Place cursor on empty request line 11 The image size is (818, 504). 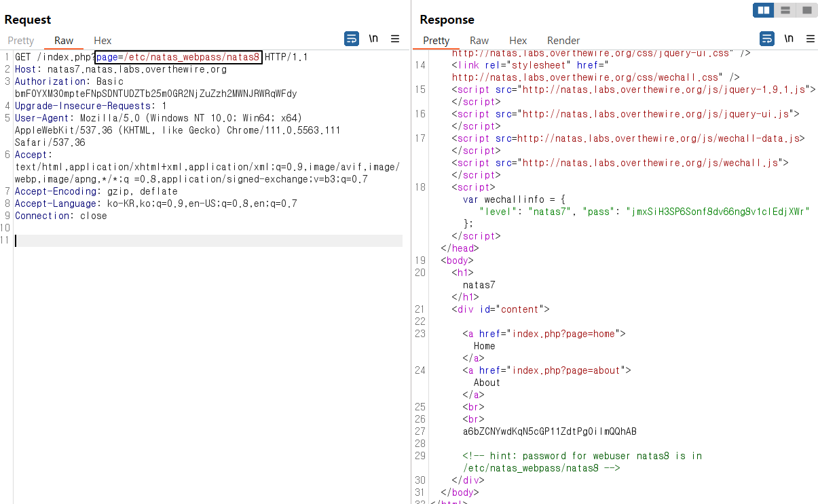pos(208,241)
